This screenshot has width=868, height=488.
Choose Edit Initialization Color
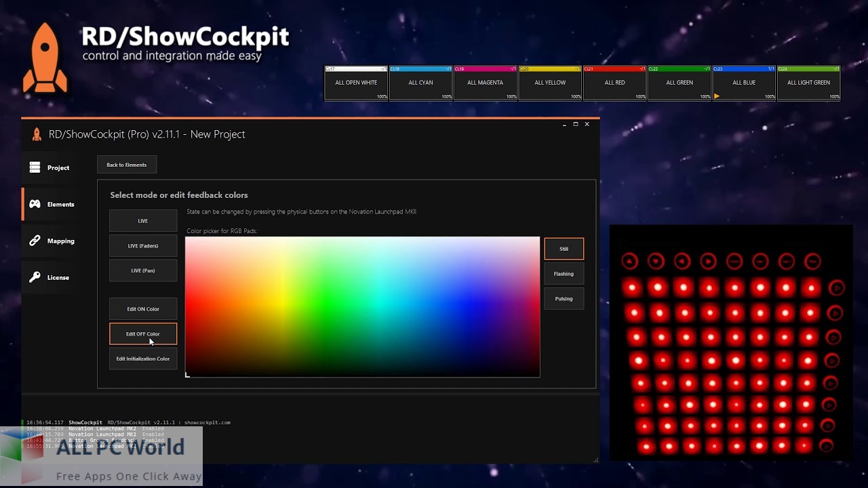click(x=143, y=359)
